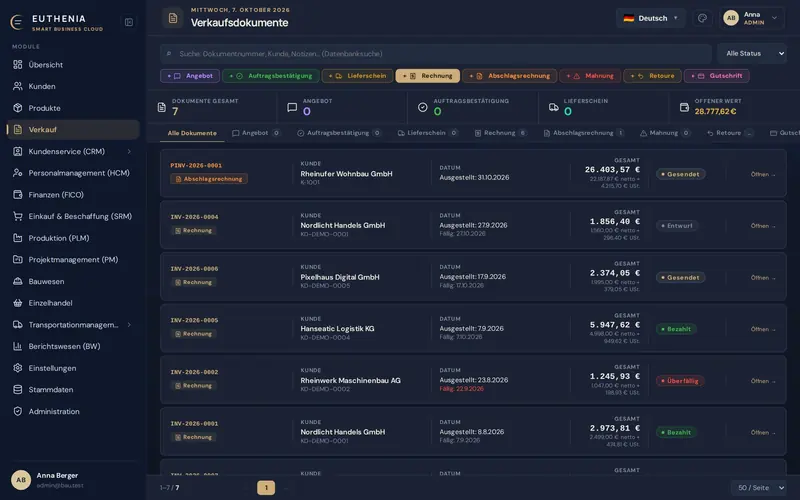The width and height of the screenshot is (800, 500).
Task: Open Projektmanagement (PM) module
Action: point(73,260)
